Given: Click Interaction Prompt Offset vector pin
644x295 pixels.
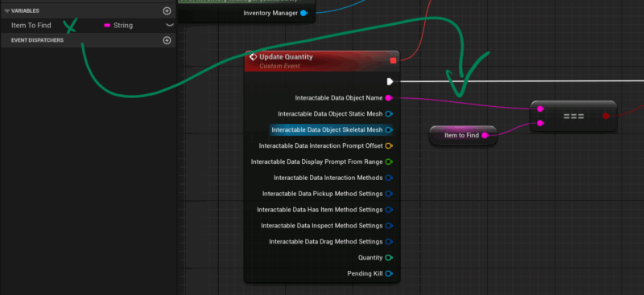Looking at the screenshot, I should [389, 145].
